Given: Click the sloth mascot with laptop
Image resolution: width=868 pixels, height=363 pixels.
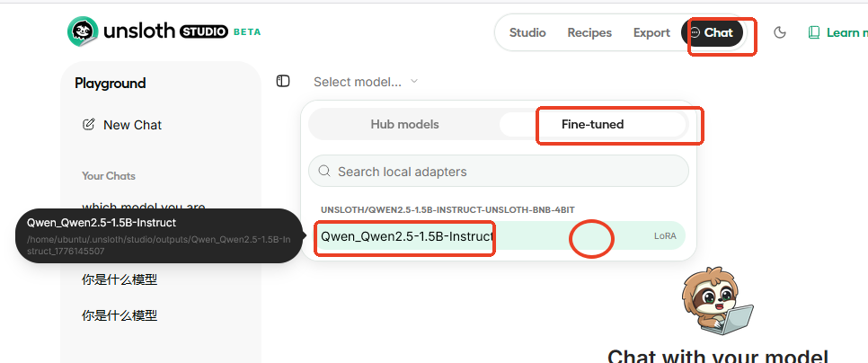Looking at the screenshot, I should click(716, 304).
